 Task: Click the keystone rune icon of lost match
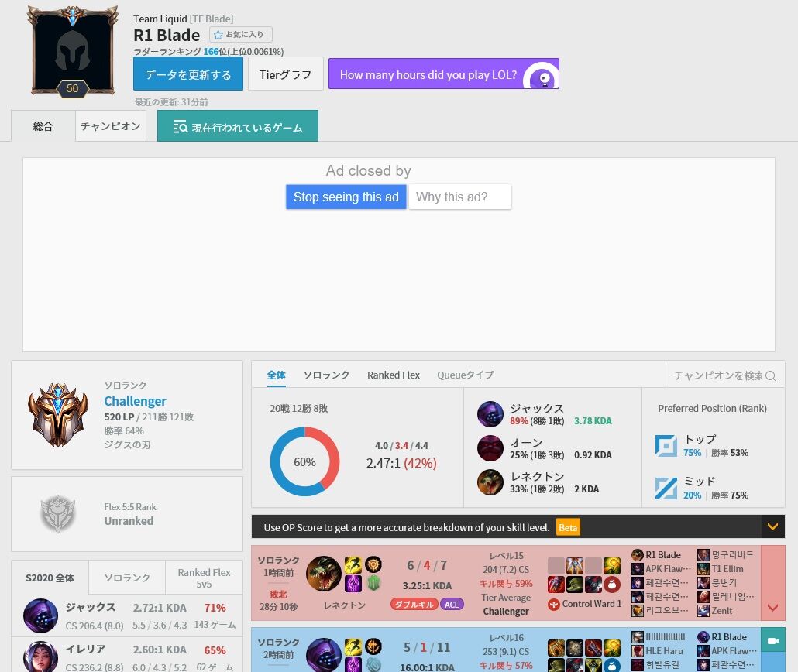coord(373,564)
